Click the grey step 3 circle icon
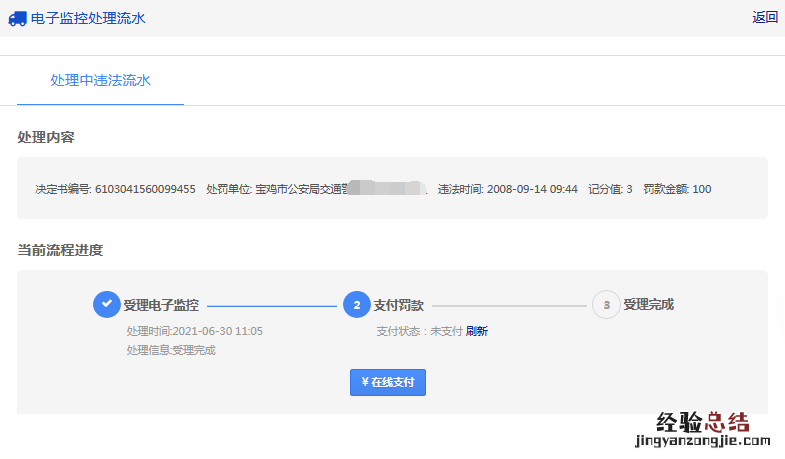 click(x=605, y=305)
